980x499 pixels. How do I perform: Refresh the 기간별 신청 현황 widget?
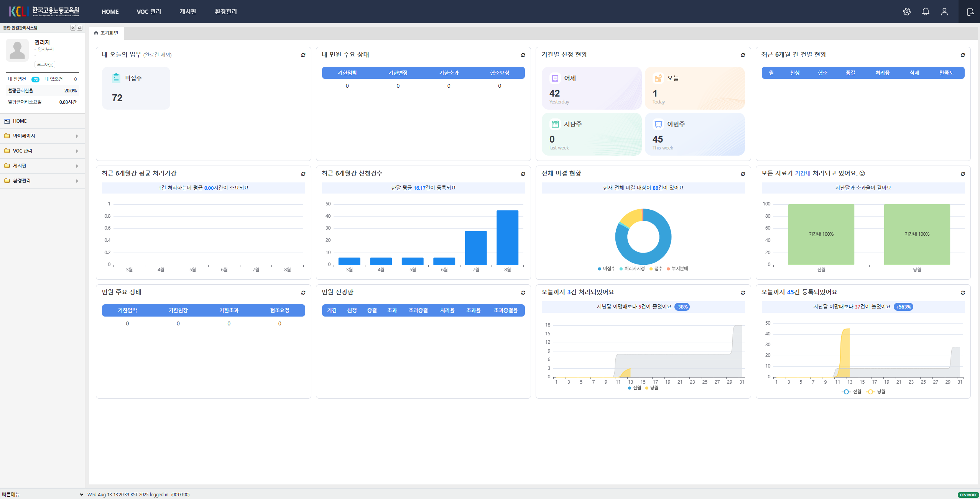743,55
